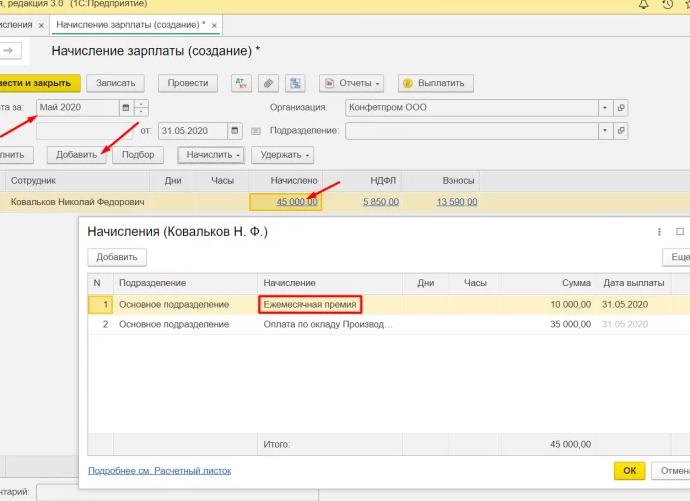Click the 10 000,00 sum cell
Screen dimensions: 690x501
tap(570, 304)
